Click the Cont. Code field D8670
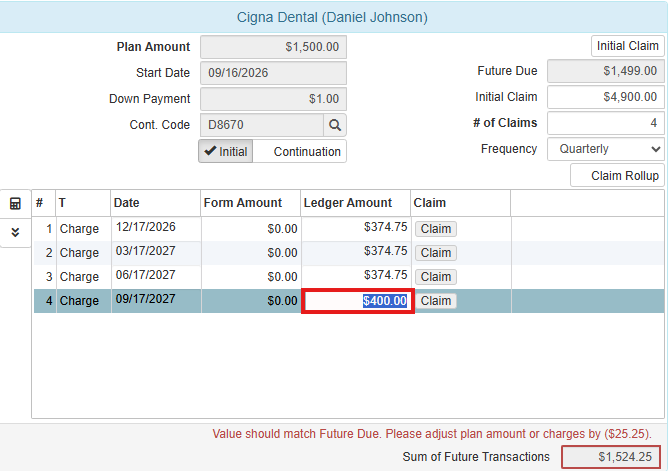The width and height of the screenshot is (671, 471). tap(262, 125)
